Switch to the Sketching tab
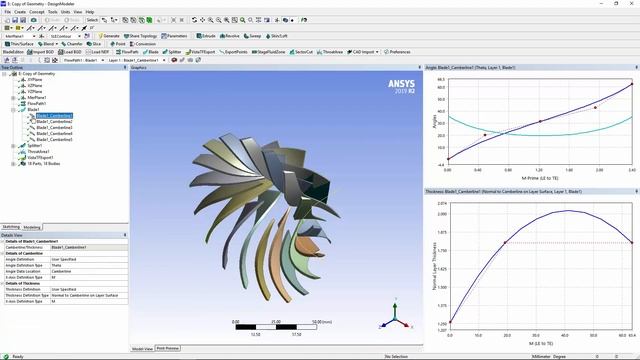The height and width of the screenshot is (360, 640). point(11,227)
